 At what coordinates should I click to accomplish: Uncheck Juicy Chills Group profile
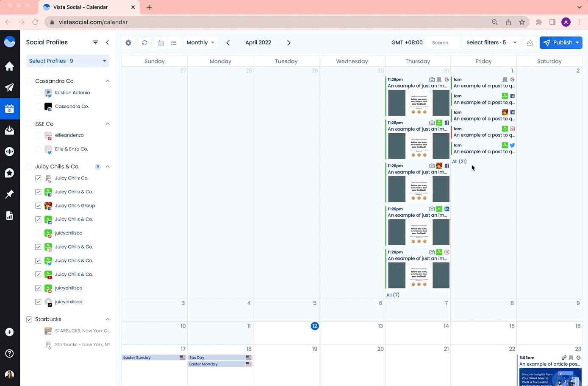coord(38,206)
